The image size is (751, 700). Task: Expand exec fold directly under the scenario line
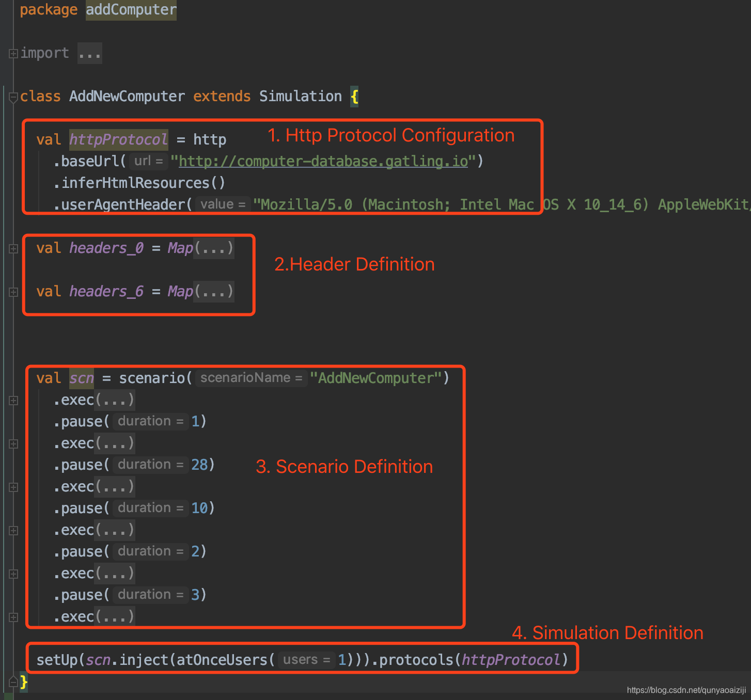point(13,401)
